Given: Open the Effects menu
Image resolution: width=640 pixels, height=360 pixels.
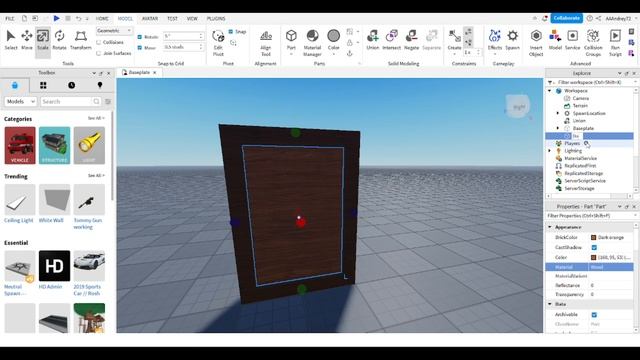Looking at the screenshot, I should tap(495, 40).
